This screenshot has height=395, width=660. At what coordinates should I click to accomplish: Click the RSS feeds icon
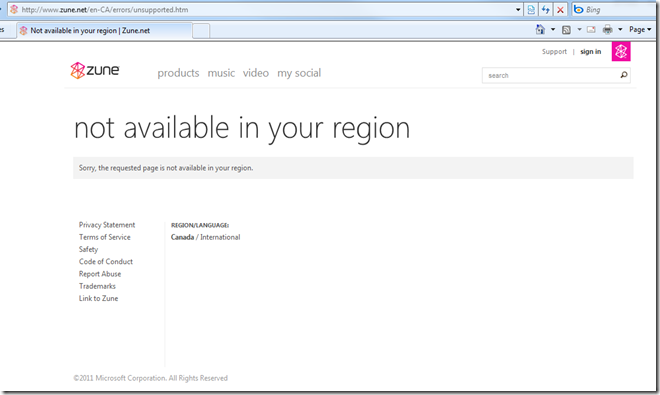point(566,29)
